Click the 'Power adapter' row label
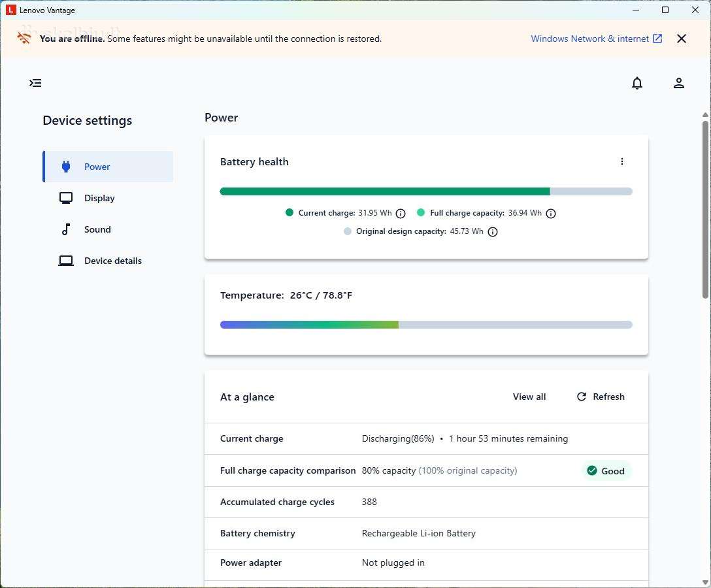This screenshot has height=588, width=711. click(x=251, y=563)
